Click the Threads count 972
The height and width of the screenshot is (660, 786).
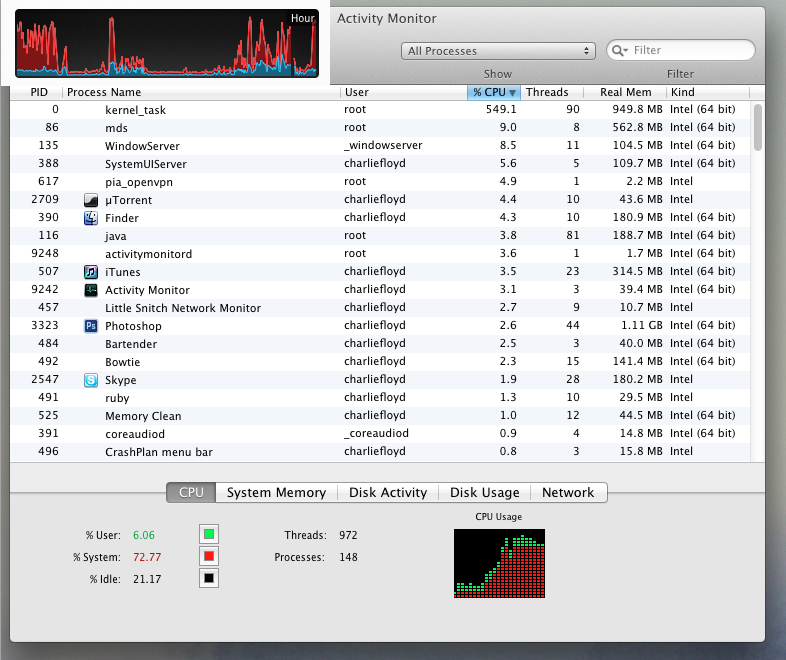[348, 535]
